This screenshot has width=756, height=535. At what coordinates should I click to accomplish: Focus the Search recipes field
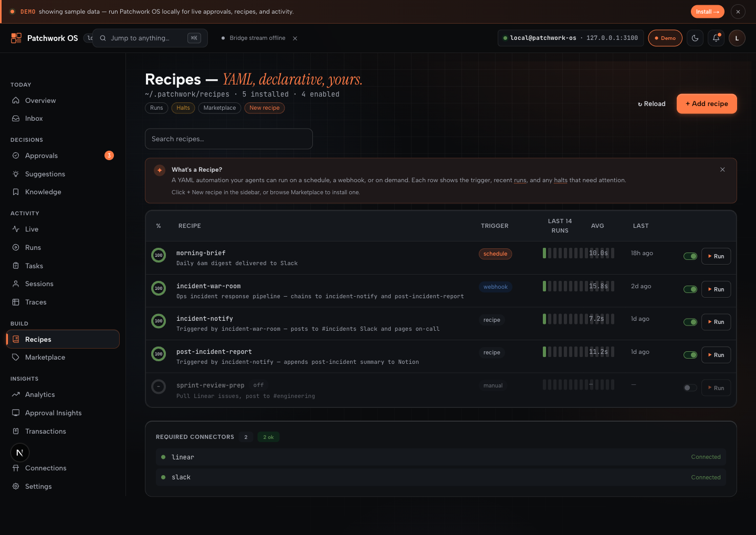(x=229, y=139)
